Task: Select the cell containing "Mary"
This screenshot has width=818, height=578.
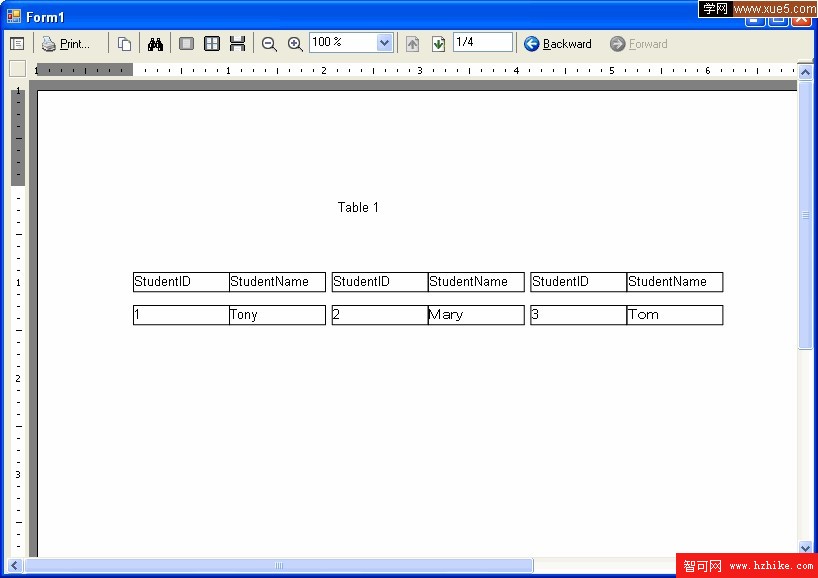Action: click(476, 315)
